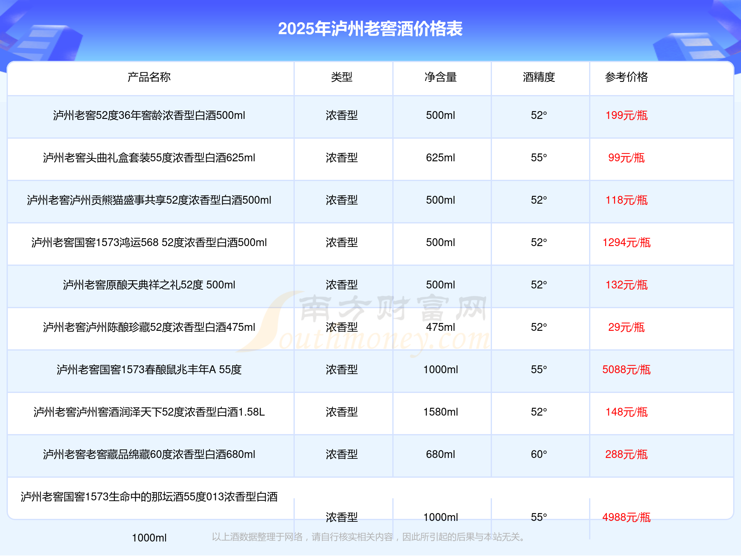Click the 净含量 column header

[x=440, y=77]
